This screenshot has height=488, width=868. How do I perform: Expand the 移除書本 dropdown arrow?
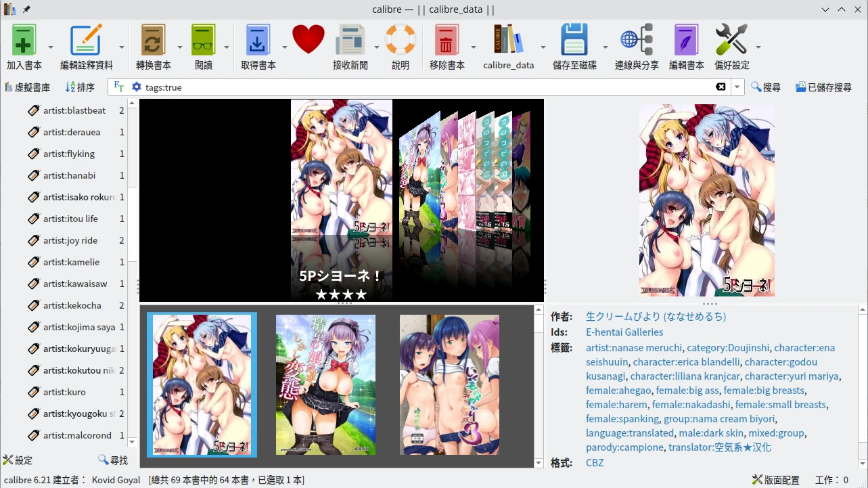pos(473,47)
